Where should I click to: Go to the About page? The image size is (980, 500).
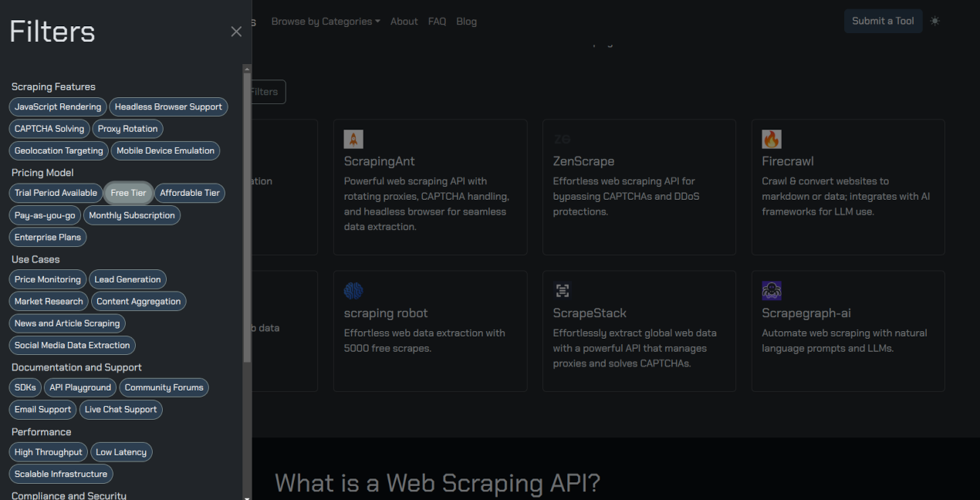404,22
